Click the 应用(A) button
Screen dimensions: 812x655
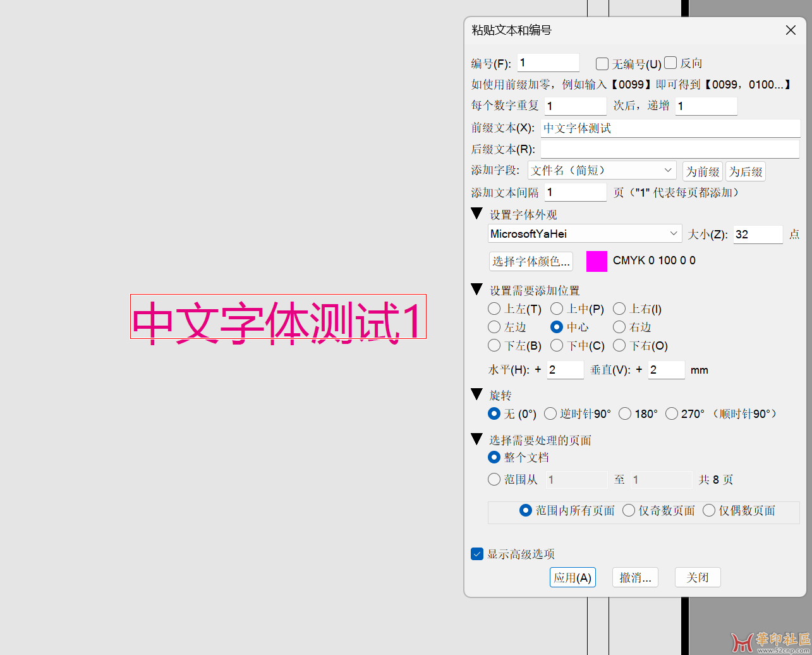(x=573, y=577)
